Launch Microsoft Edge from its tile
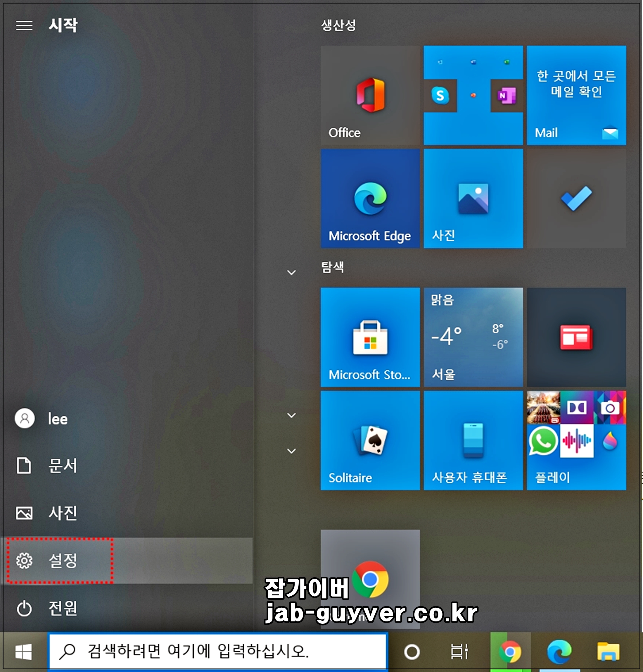 click(x=370, y=199)
